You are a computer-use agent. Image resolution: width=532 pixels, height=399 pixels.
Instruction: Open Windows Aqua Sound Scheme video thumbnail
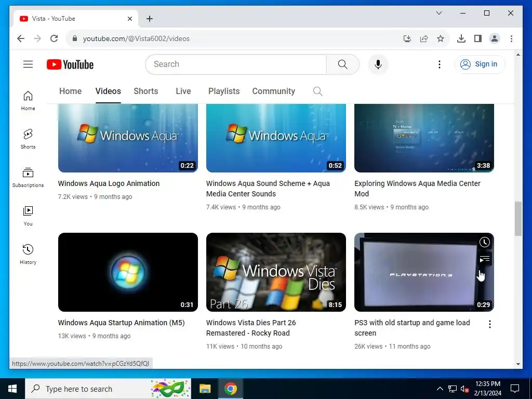(x=276, y=138)
